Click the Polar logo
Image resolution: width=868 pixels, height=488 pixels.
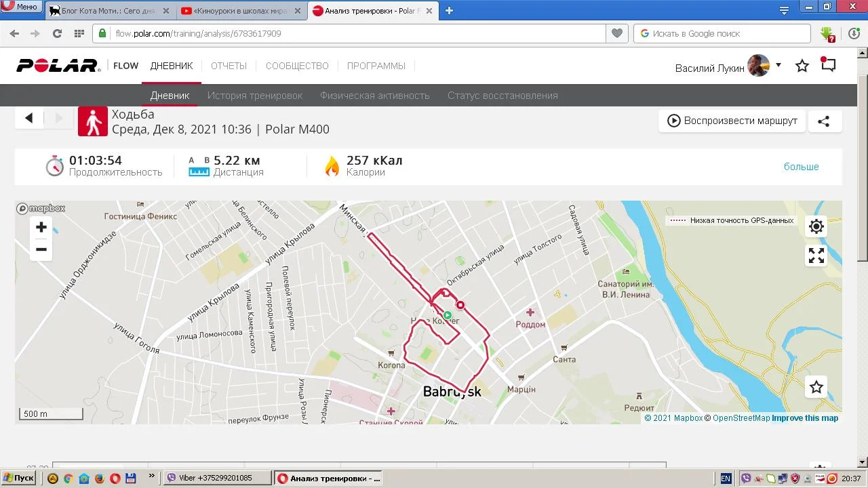pos(58,66)
